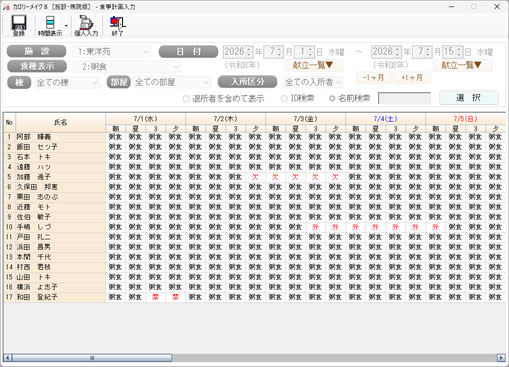Image resolution: width=509 pixels, height=367 pixels.
Task: Click the 選択 button
Action: 469,98
